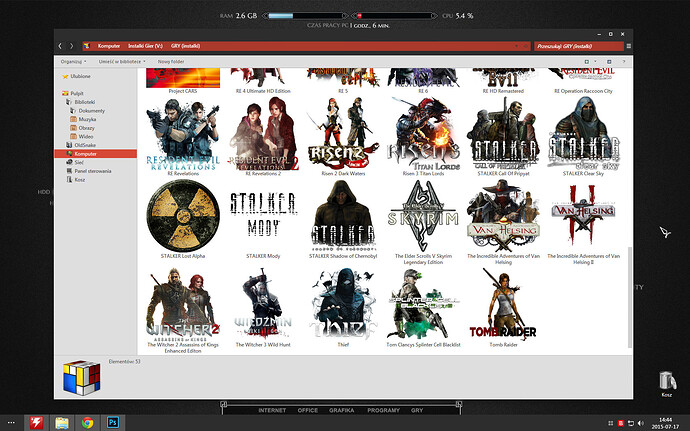The width and height of the screenshot is (690, 431).
Task: Open the STALKER Clear Sky folder
Action: click(583, 134)
